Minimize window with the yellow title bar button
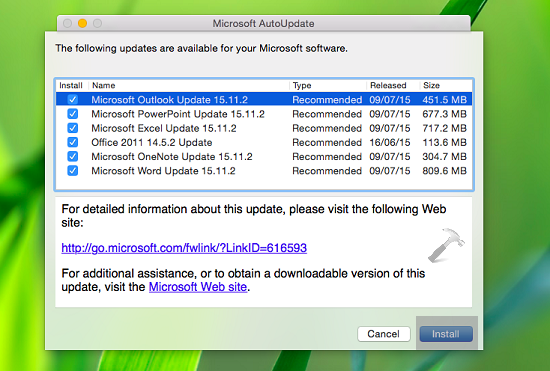The width and height of the screenshot is (550, 371). [82, 23]
